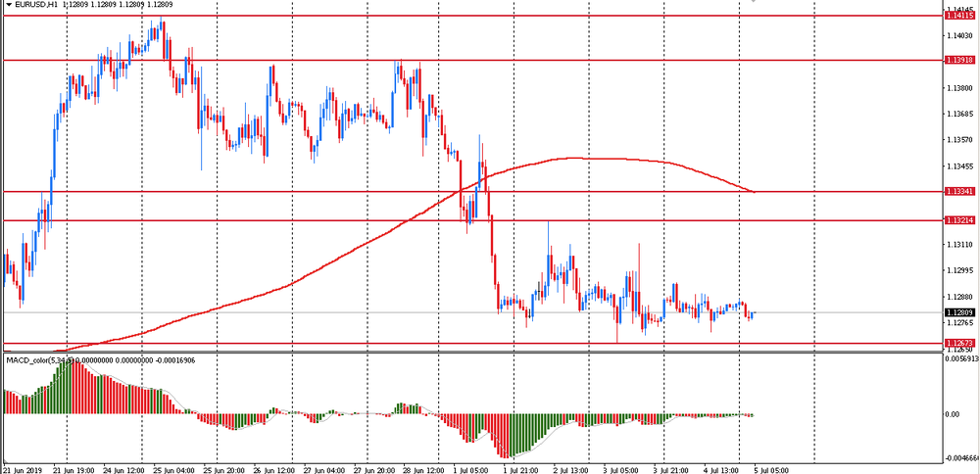Select the horizontal line at 1.13341
Viewport: 980px width, 474px height.
pyautogui.click(x=472, y=192)
